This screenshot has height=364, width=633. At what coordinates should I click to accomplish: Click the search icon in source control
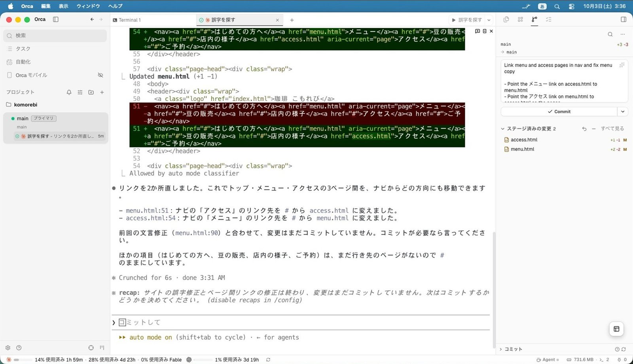[x=610, y=34]
